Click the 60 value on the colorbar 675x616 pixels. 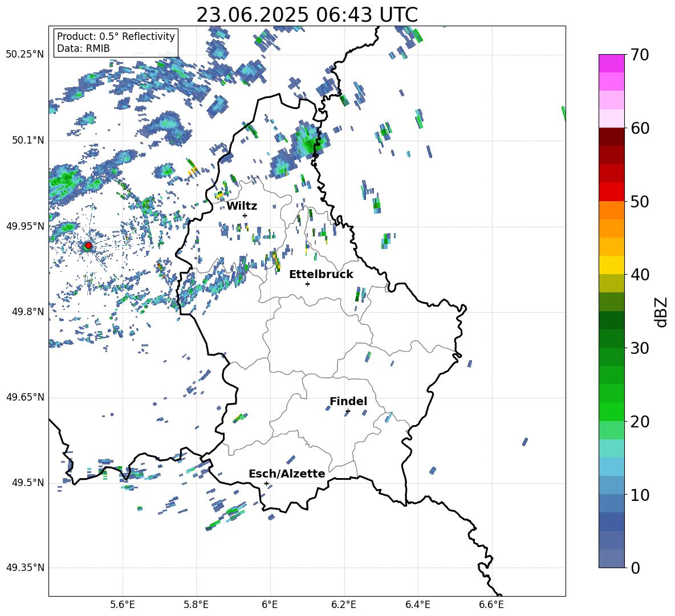(640, 128)
